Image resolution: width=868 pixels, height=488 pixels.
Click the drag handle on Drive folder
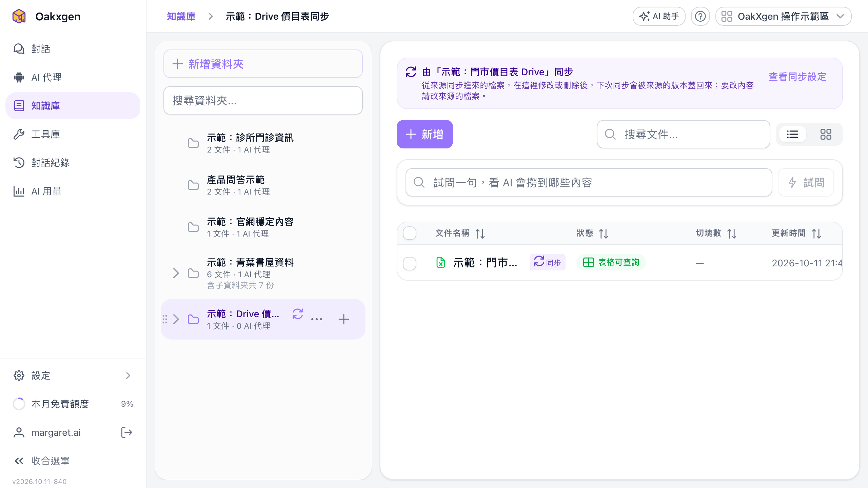165,319
